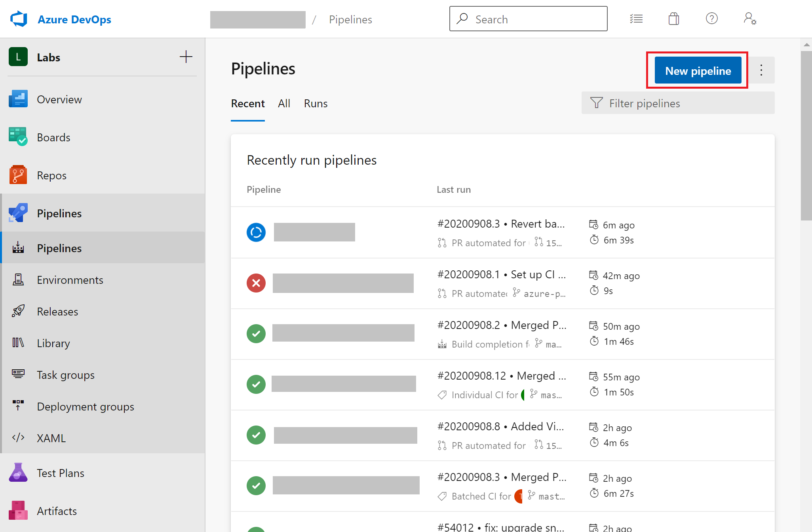Screen dimensions: 812x532
Task: Open Environments in sidebar
Action: [x=103, y=280]
